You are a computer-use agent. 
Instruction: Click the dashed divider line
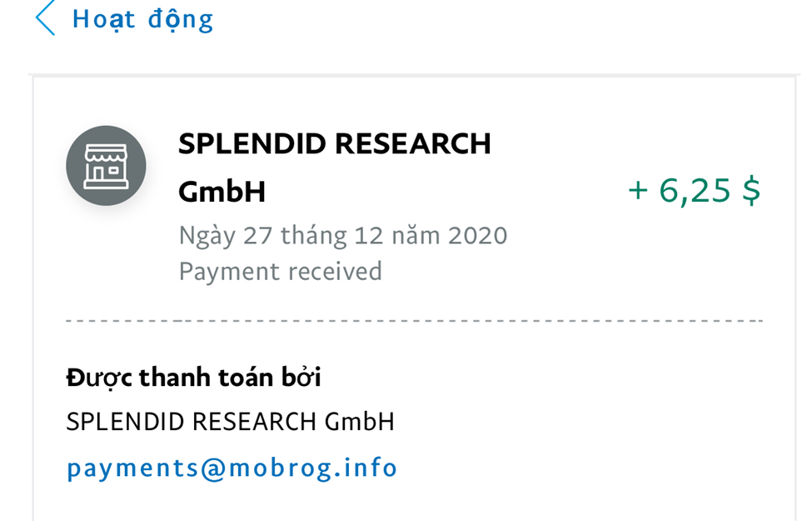pos(414,320)
